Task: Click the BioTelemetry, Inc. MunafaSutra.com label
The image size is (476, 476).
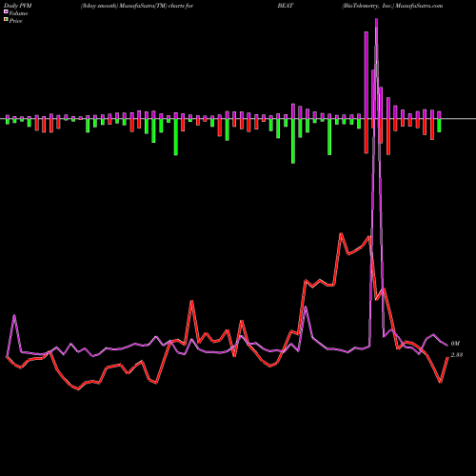Action: pyautogui.click(x=392, y=6)
